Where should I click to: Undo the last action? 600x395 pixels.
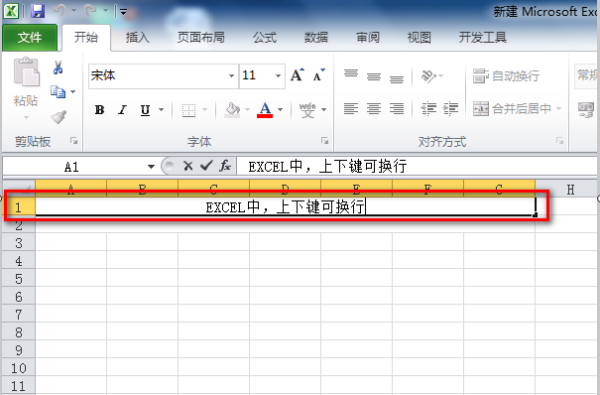(x=59, y=11)
